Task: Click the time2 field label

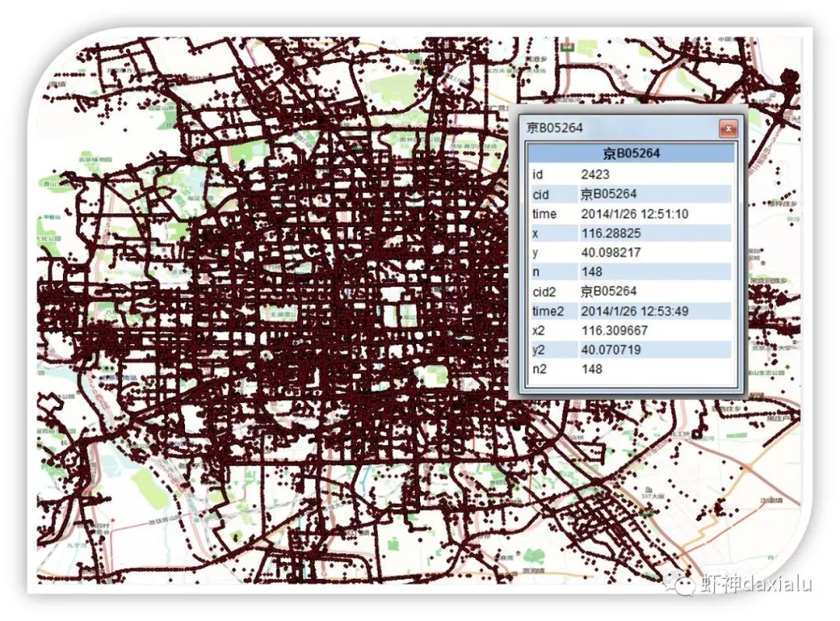Action: pyautogui.click(x=548, y=311)
